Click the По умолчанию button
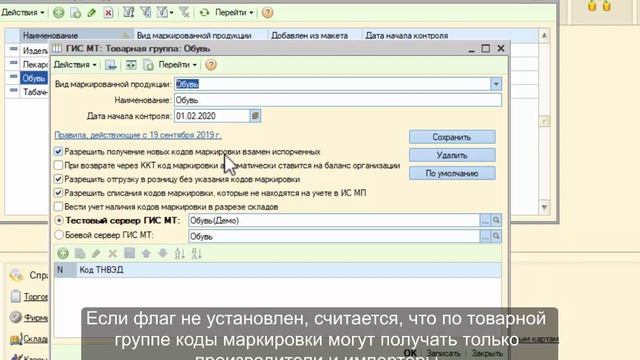Screen dimensions: 640x360 pyautogui.click(x=452, y=173)
